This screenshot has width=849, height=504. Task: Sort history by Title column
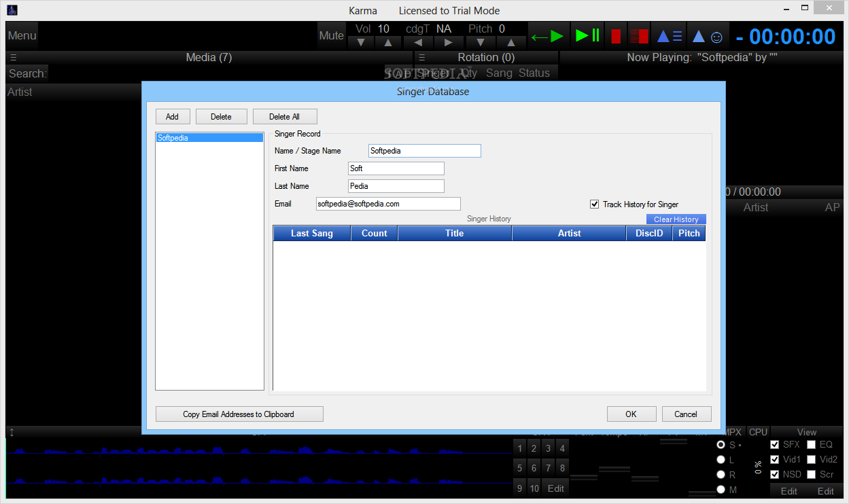coord(455,233)
